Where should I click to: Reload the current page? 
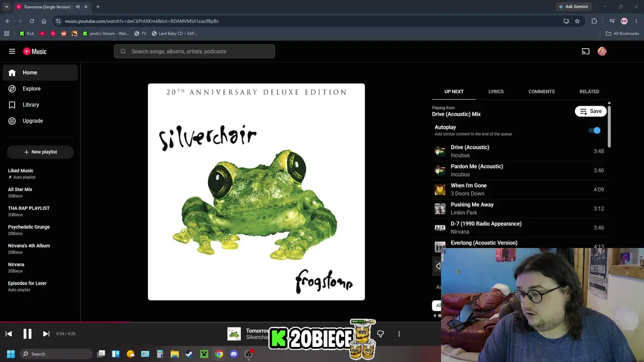(32, 21)
